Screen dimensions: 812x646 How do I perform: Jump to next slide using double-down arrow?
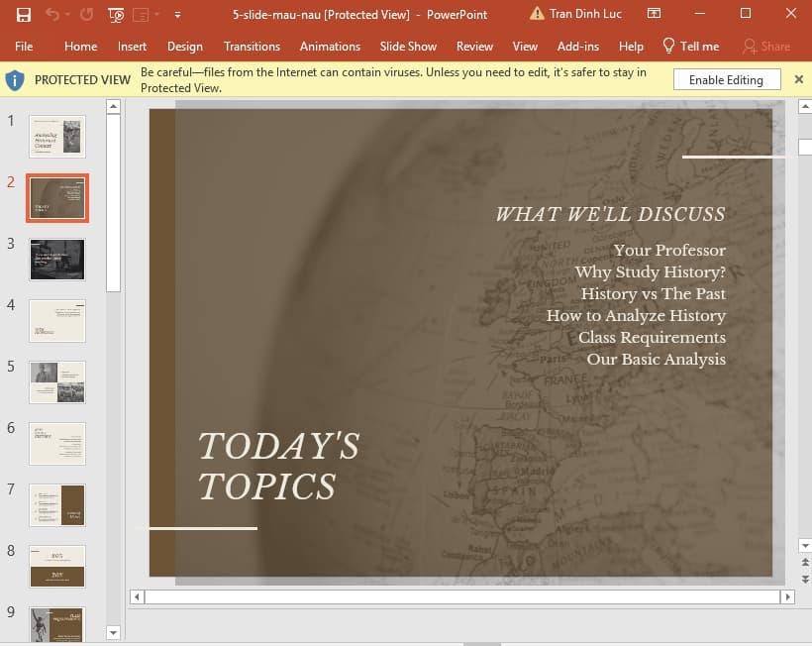804,579
